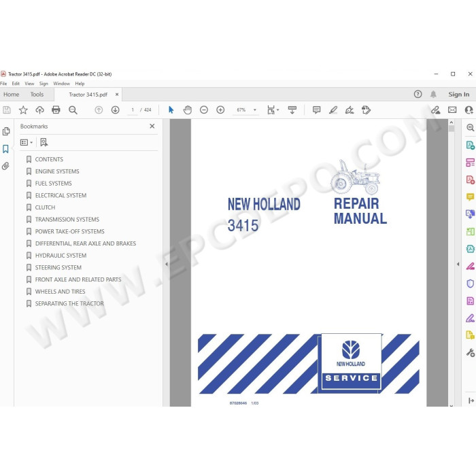Open More Tools wrench icon
476x476 pixels.
pos(471,353)
